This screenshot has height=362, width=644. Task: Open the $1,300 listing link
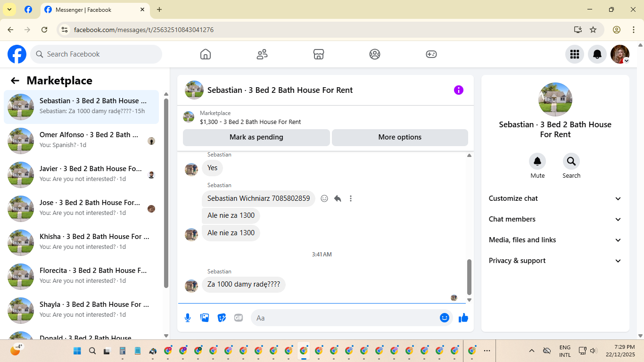pos(250,122)
